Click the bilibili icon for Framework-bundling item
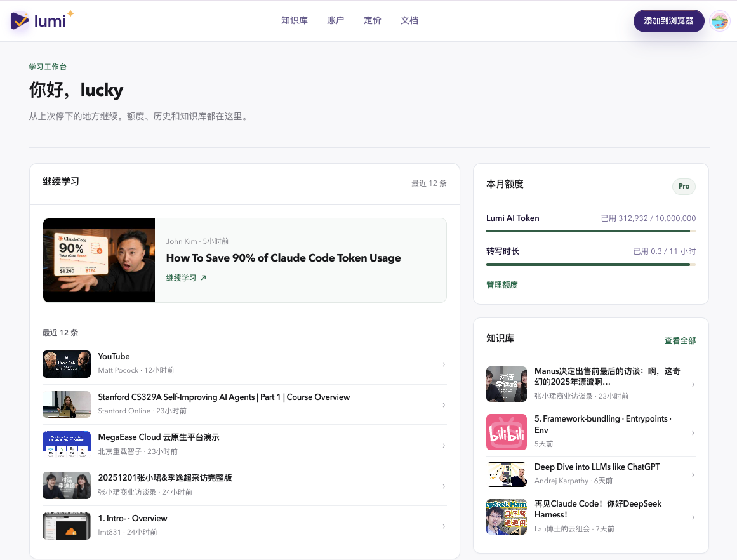Image resolution: width=737 pixels, height=560 pixels. (x=506, y=432)
